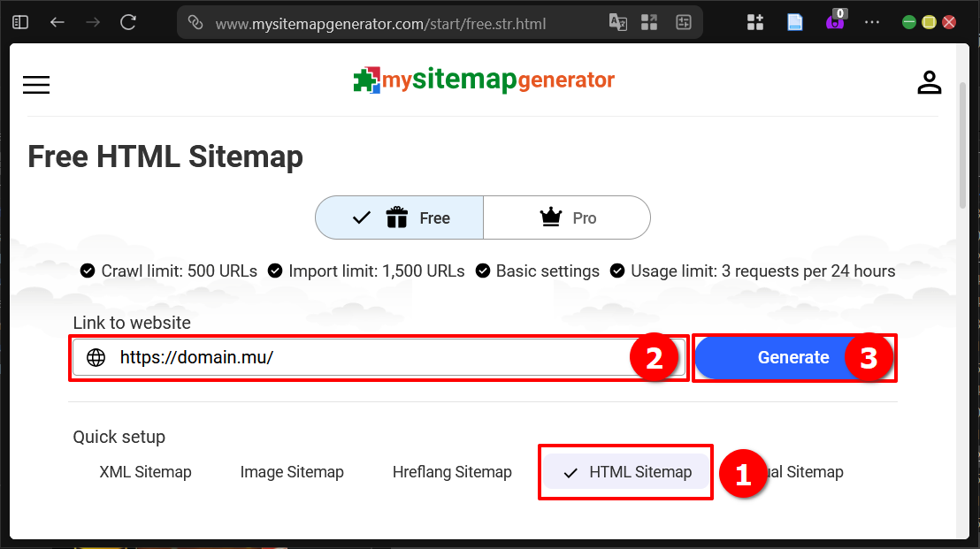Click the globe icon in the link field
The height and width of the screenshot is (549, 980).
(x=96, y=357)
